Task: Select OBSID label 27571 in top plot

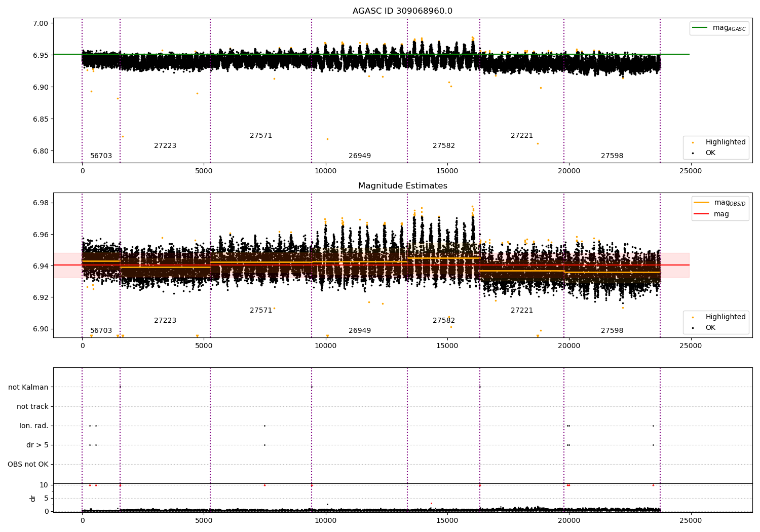Action: coord(261,136)
